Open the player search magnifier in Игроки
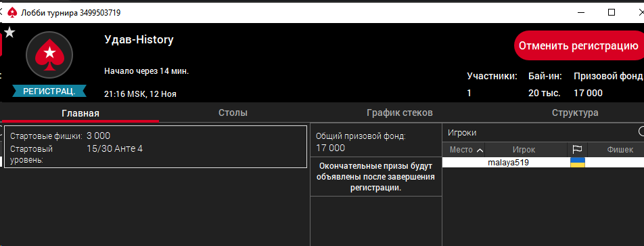Screen dimensions: 644x246 point(641,131)
